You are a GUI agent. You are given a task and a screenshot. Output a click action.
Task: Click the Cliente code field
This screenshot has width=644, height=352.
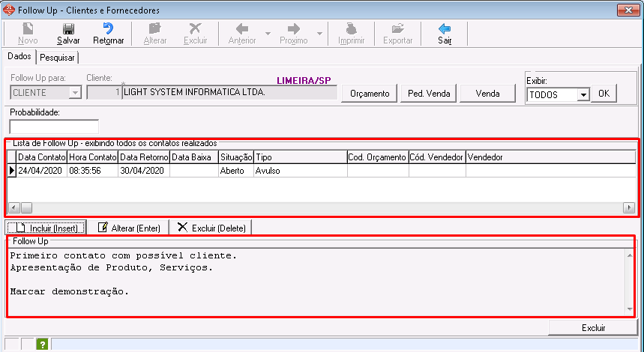click(104, 93)
